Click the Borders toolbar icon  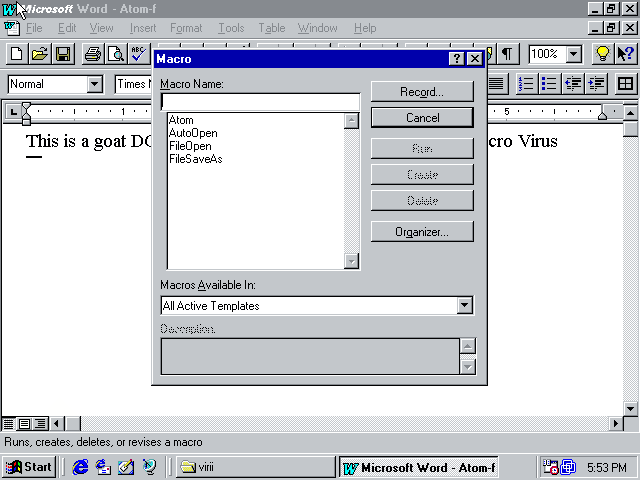[x=625, y=84]
